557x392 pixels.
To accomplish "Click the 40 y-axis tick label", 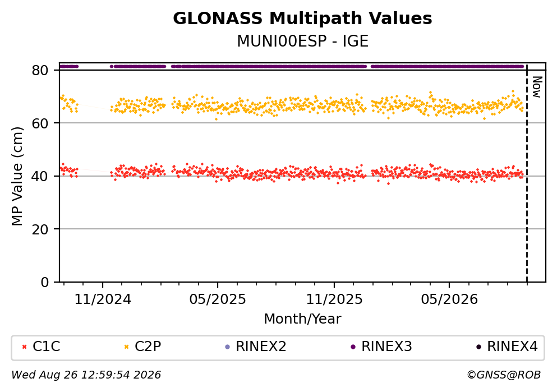I will (x=40, y=176).
